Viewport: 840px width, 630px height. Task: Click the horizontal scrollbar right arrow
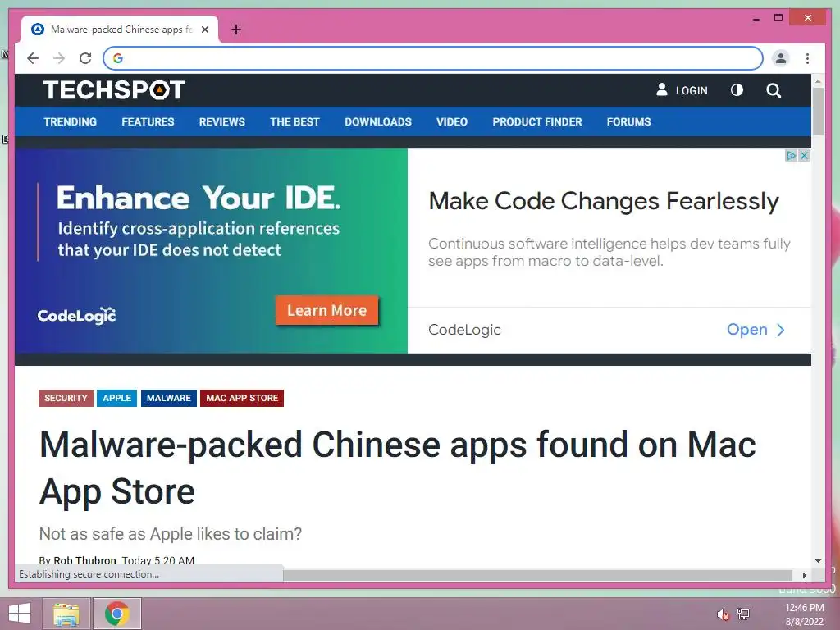pos(804,575)
